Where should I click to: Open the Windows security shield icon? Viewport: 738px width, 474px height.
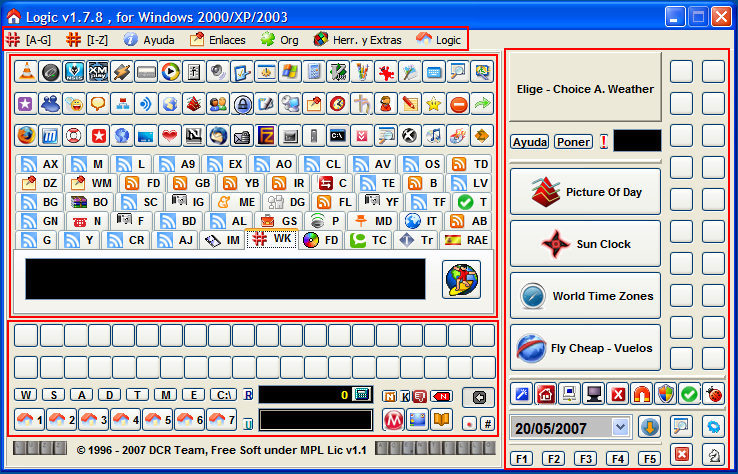pos(666,394)
